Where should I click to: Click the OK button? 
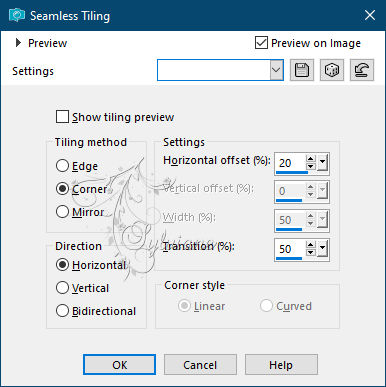(x=119, y=365)
